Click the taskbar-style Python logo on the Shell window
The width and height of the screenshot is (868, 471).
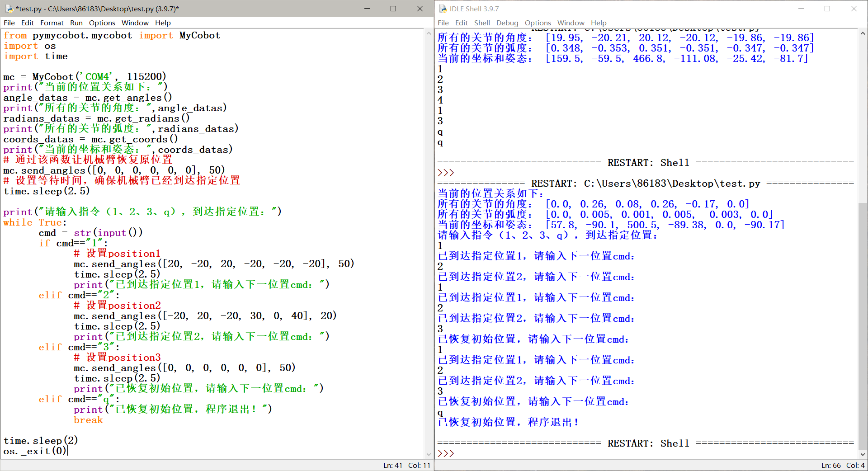coord(442,9)
